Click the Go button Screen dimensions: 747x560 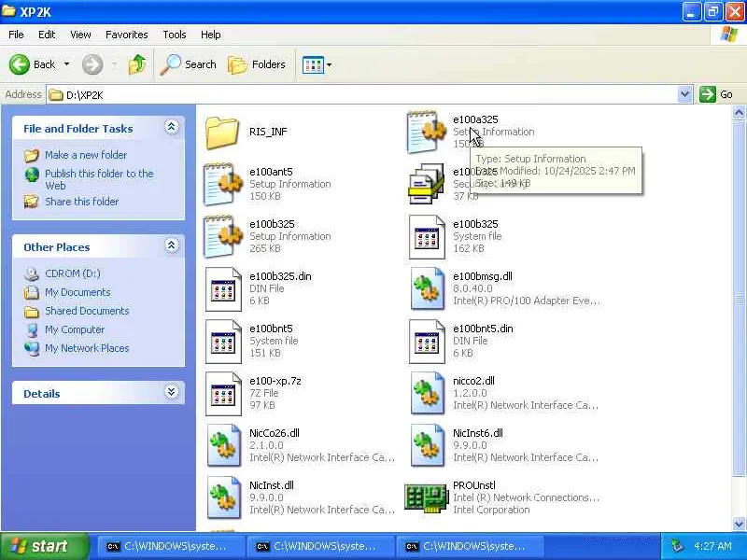coord(716,95)
